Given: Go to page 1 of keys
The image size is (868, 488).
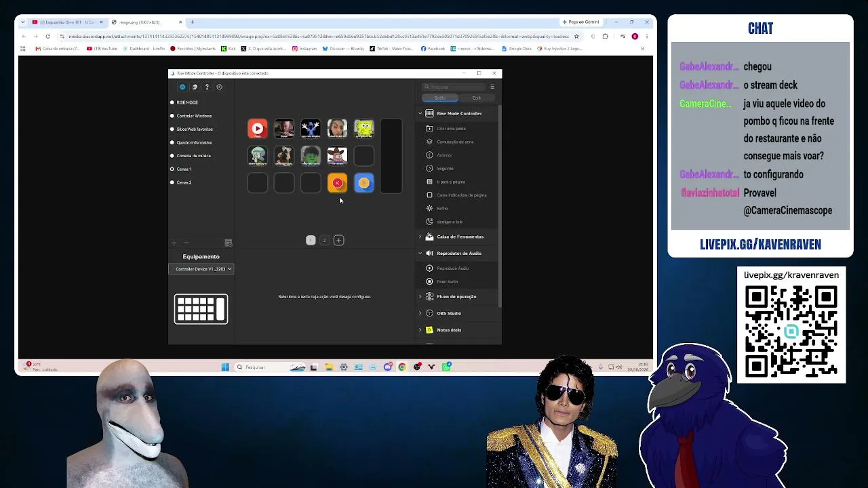Looking at the screenshot, I should click(x=311, y=240).
